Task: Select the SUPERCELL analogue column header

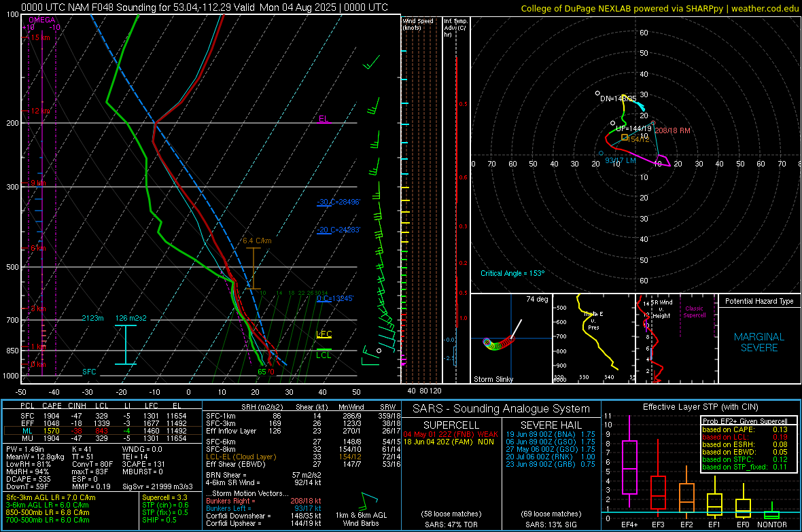Action: [x=451, y=425]
